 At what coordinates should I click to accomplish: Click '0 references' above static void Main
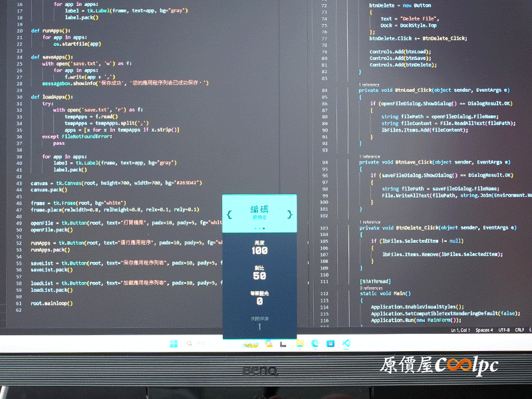371,288
